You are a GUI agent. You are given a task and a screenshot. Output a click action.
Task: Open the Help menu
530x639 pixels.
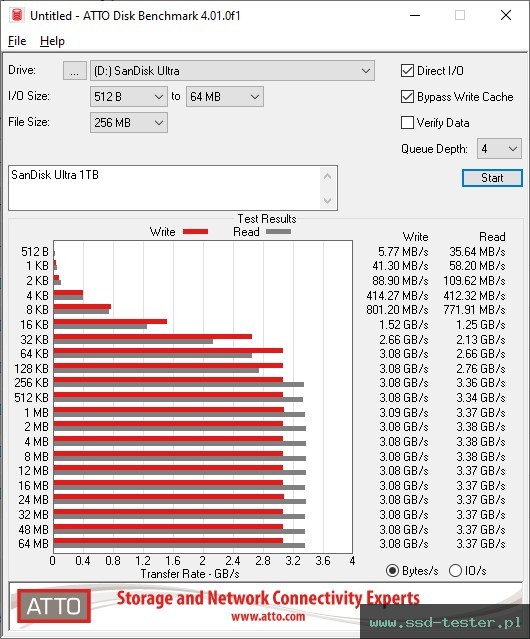pyautogui.click(x=52, y=41)
